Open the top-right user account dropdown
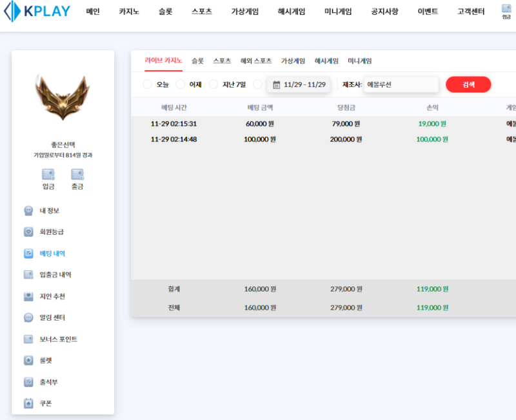 (x=507, y=11)
